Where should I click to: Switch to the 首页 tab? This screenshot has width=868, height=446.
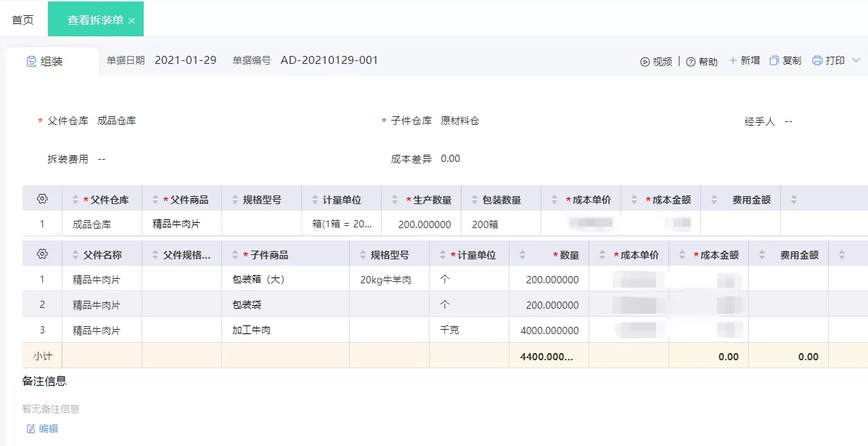point(22,20)
